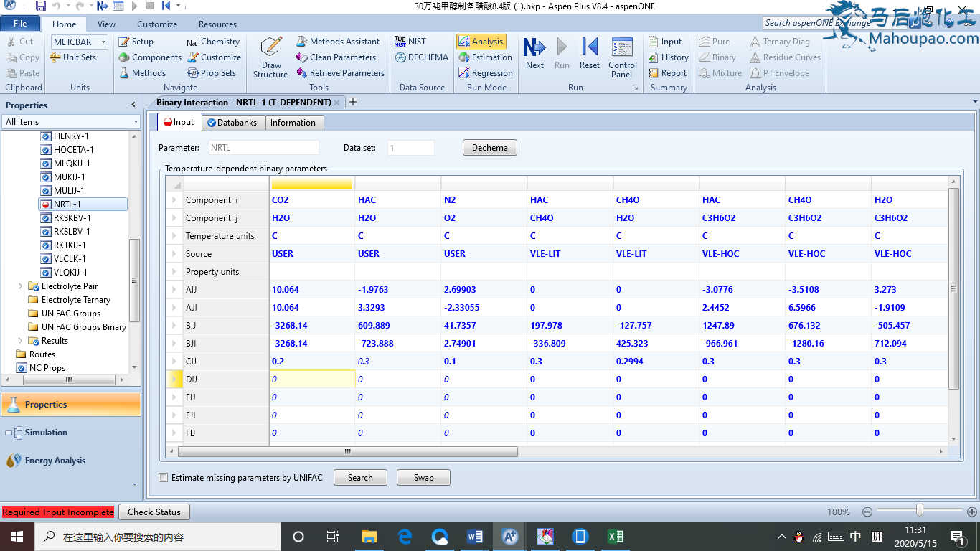Switch to the Databanks tab
Screen dimensions: 980x551
(x=233, y=123)
